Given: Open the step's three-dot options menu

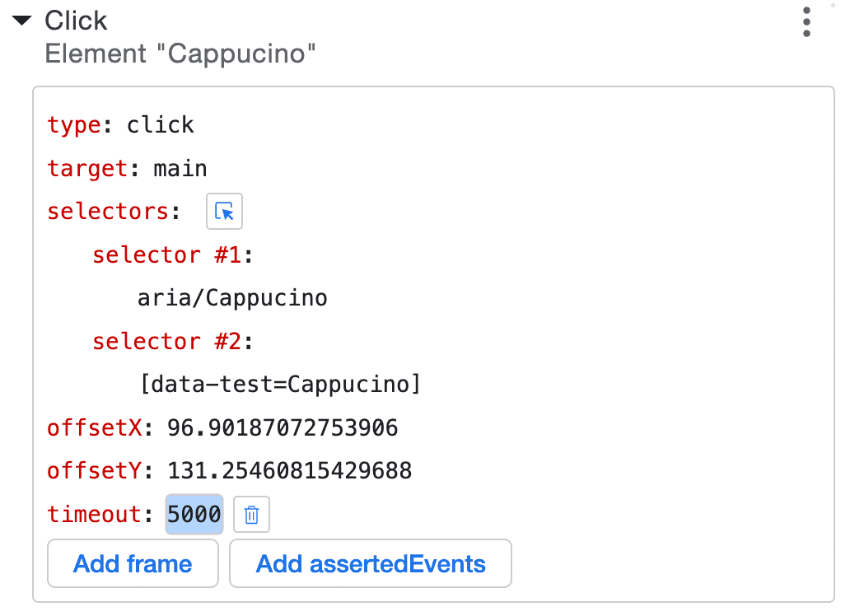Looking at the screenshot, I should click(807, 22).
